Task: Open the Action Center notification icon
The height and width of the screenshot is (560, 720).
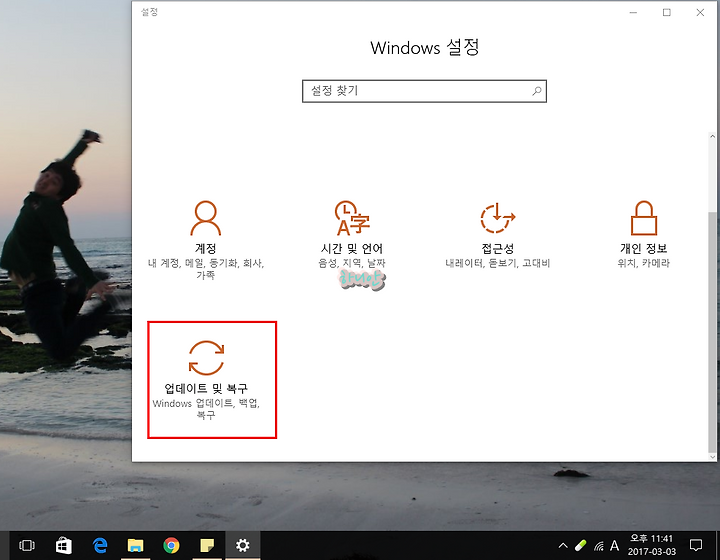Action: (x=696, y=545)
